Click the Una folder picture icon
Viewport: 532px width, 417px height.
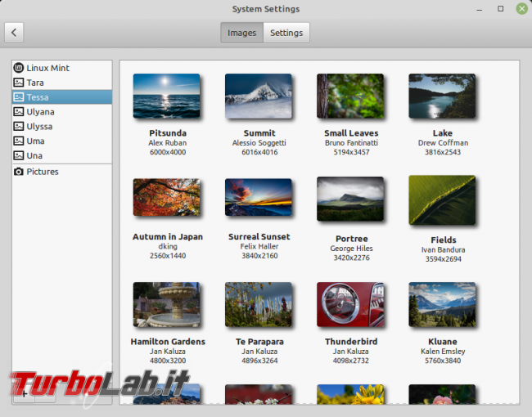tap(18, 155)
